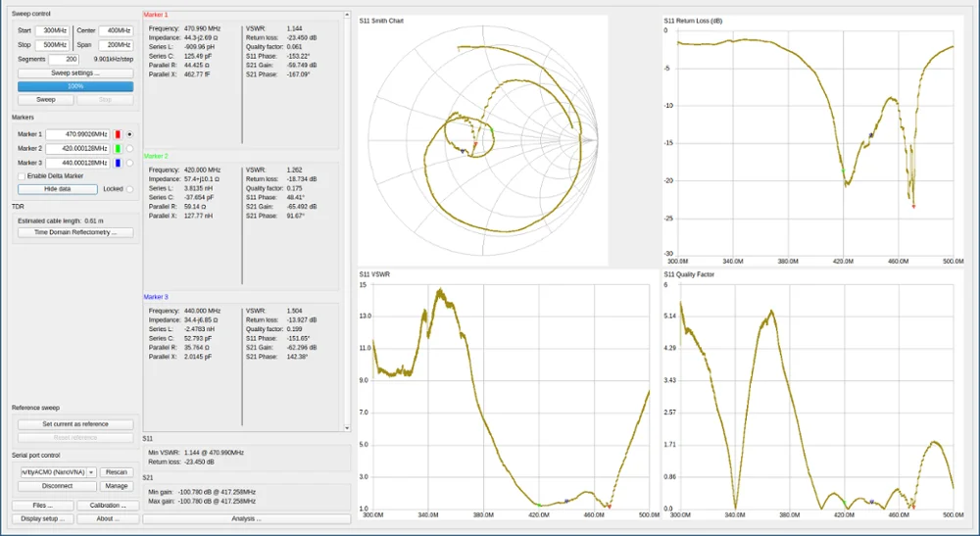This screenshot has height=536, width=980.
Task: Click Marker 2 frequency input field
Action: click(x=77, y=149)
